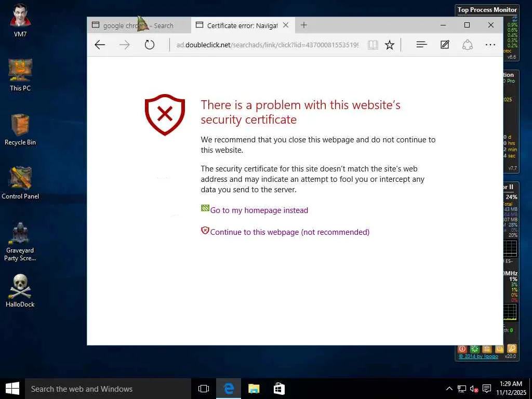Image resolution: width=532 pixels, height=399 pixels.
Task: Open the Store icon on the taskbar
Action: pyautogui.click(x=279, y=389)
